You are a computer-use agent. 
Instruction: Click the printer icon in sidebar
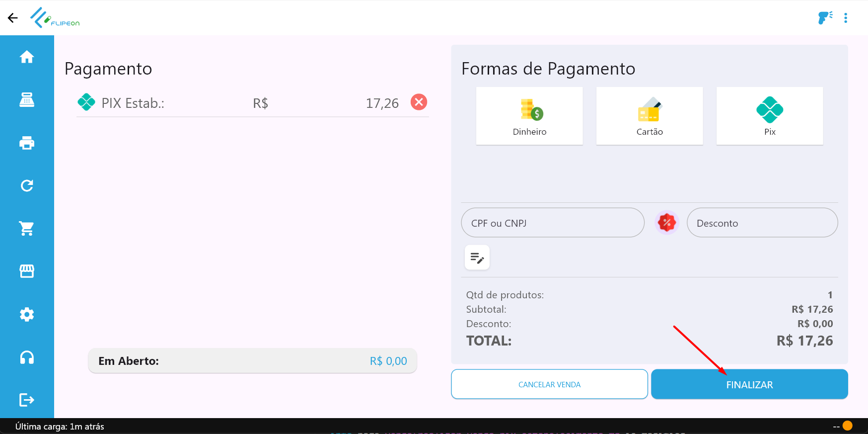click(27, 143)
